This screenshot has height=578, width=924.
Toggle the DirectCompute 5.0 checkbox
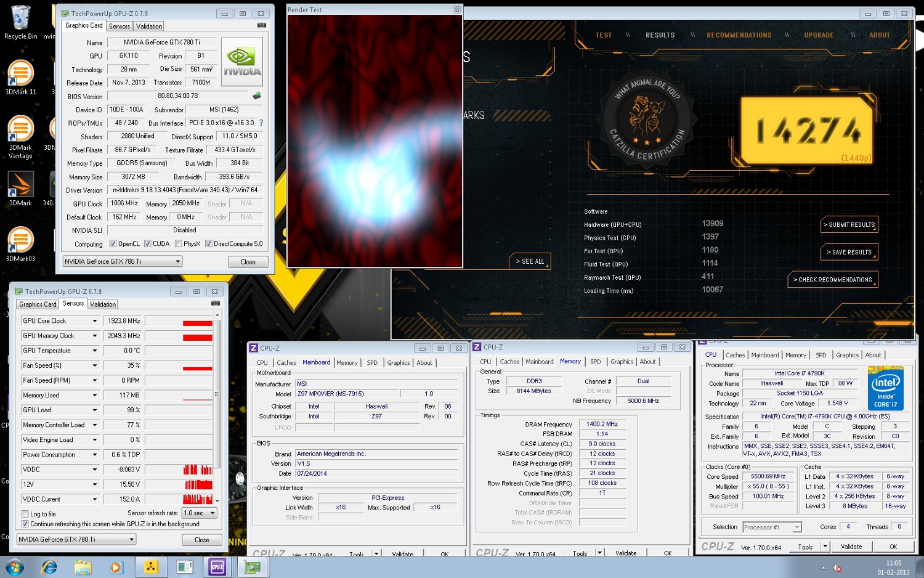pyautogui.click(x=208, y=243)
